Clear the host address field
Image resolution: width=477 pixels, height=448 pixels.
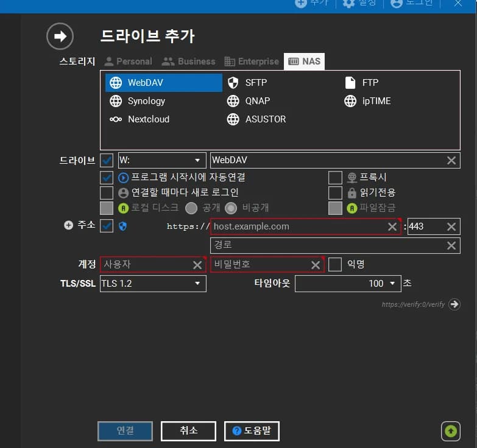392,226
